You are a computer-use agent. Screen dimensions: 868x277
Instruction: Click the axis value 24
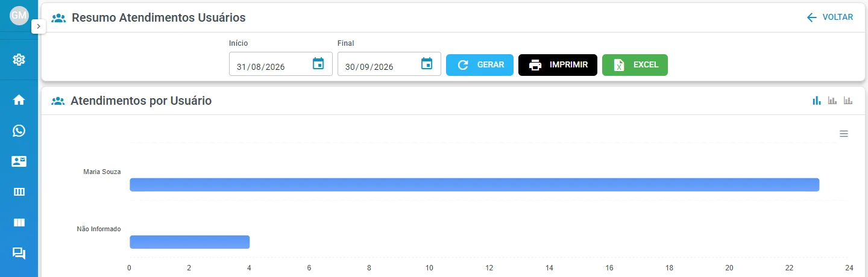point(849,267)
